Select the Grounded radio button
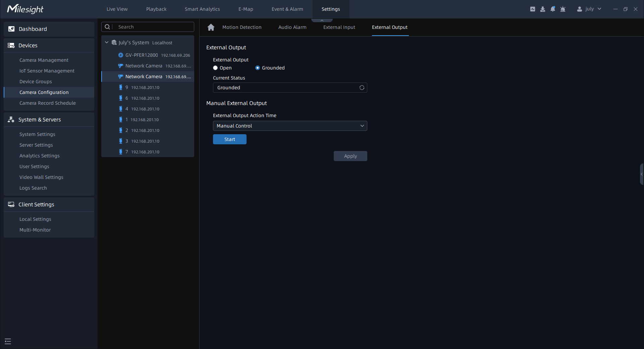This screenshot has height=349, width=644. [x=258, y=68]
